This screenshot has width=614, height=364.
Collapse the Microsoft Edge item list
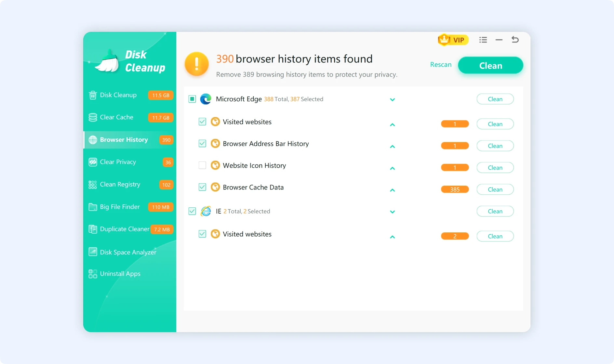point(392,99)
